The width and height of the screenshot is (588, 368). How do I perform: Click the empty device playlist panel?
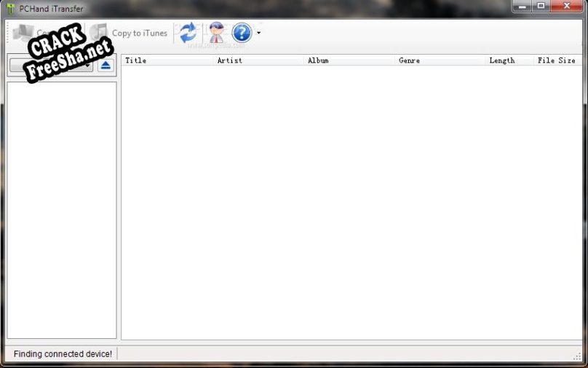pos(61,210)
